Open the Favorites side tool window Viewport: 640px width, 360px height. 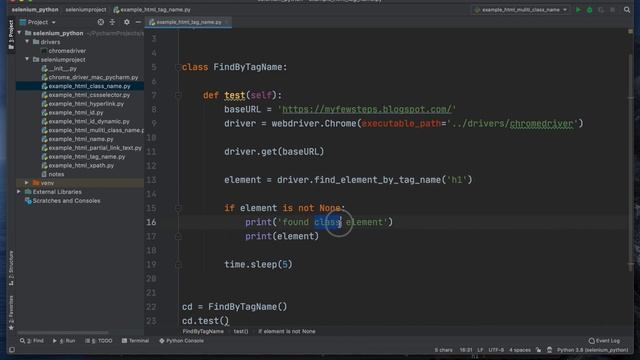coord(11,312)
